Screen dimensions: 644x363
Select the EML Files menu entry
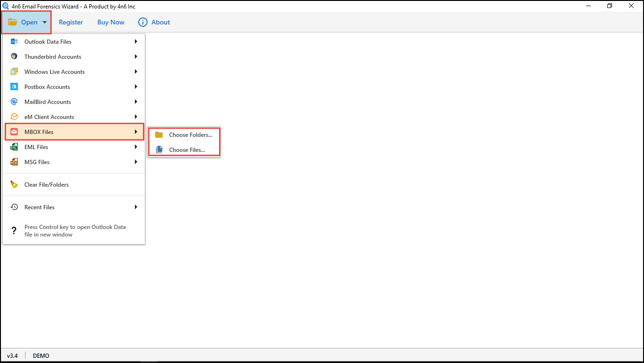[x=74, y=147]
